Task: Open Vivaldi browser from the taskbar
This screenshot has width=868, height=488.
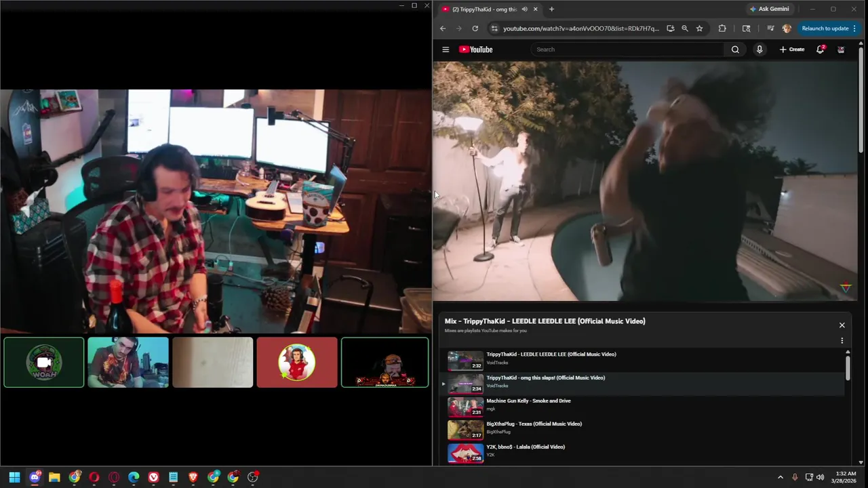Action: click(153, 477)
